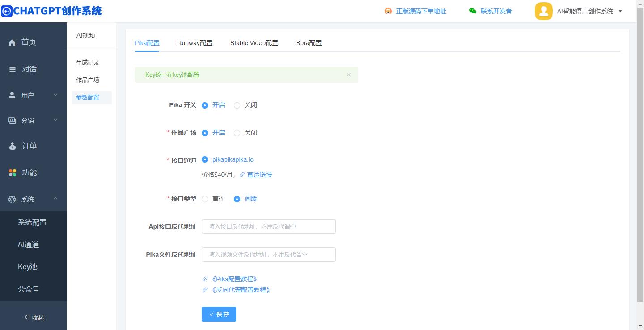Switch to the Pika配置 tab
The height and width of the screenshot is (330, 644).
[147, 43]
